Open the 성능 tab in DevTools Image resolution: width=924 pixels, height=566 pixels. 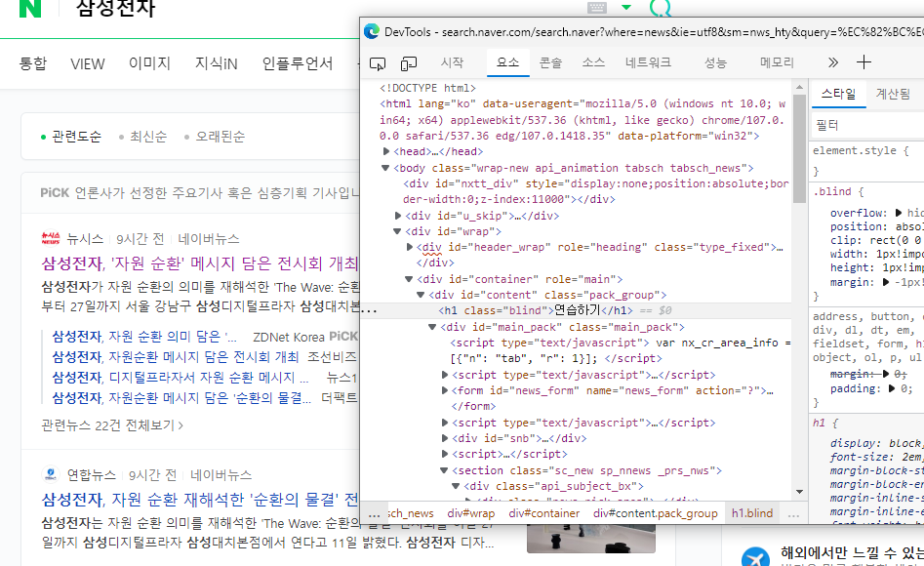pyautogui.click(x=715, y=62)
